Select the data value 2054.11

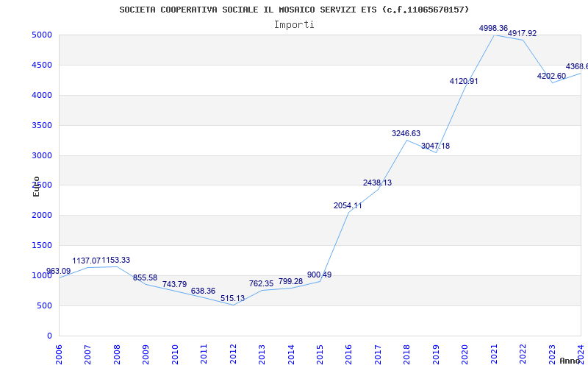click(348, 206)
